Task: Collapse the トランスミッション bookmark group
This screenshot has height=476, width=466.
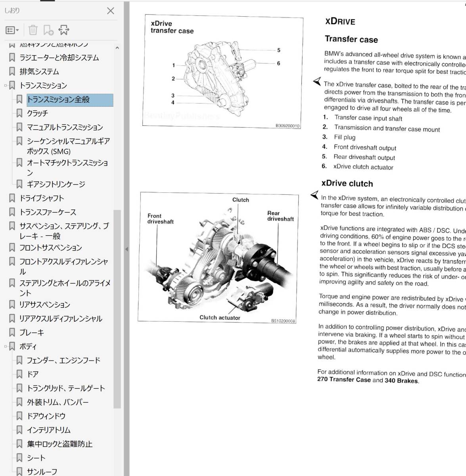Action: (6, 85)
